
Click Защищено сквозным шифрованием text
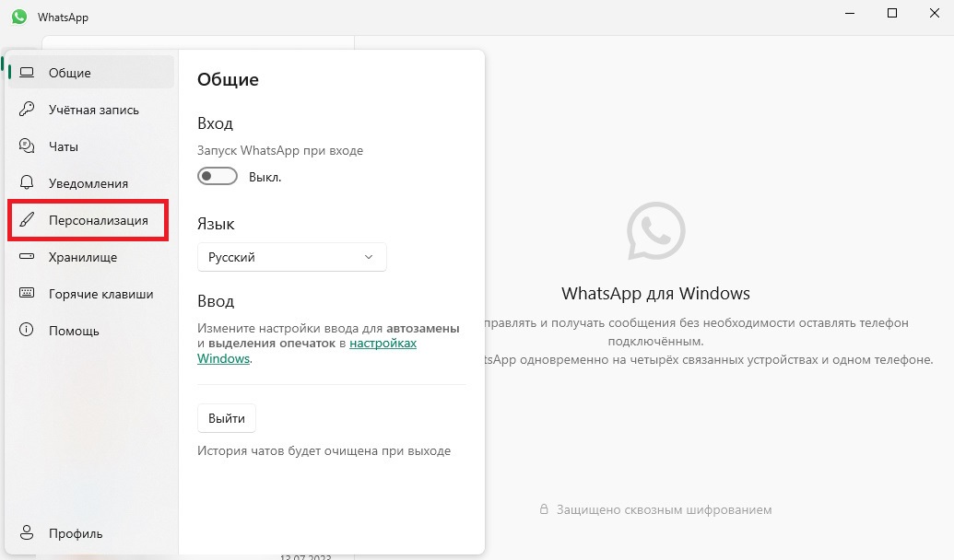tap(664, 509)
